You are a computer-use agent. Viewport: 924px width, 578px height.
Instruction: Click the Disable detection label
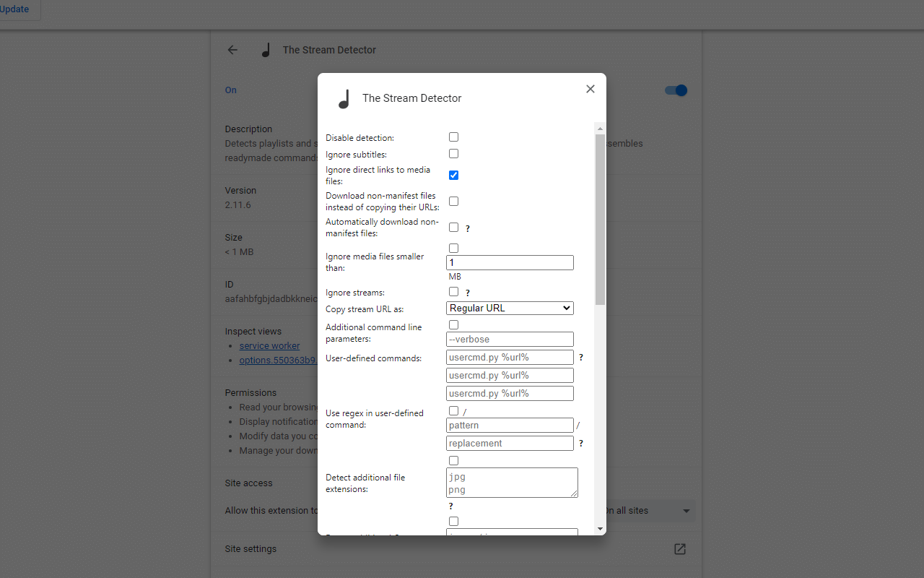tap(359, 138)
